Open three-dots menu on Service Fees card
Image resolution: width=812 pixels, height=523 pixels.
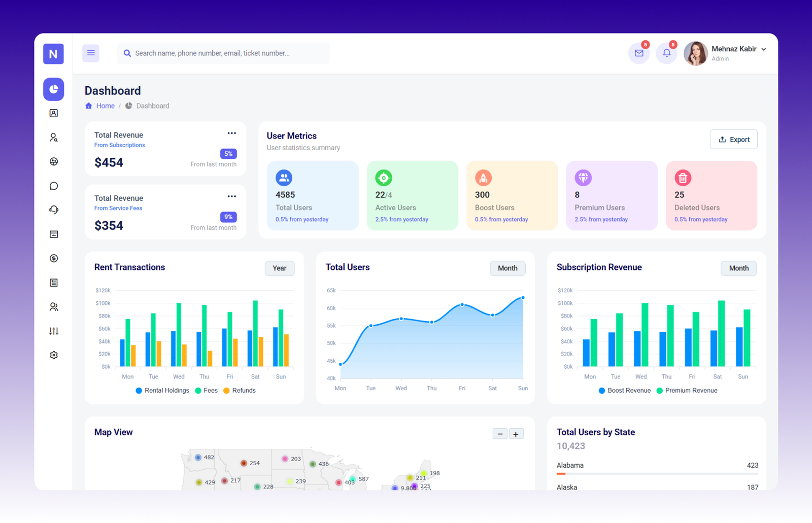pos(232,196)
